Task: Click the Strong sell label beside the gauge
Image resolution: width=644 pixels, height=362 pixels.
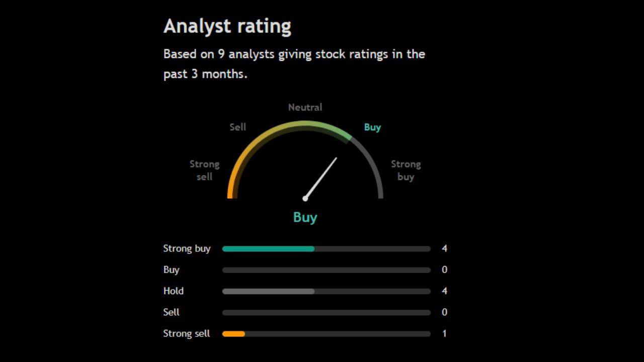Action: [x=204, y=170]
